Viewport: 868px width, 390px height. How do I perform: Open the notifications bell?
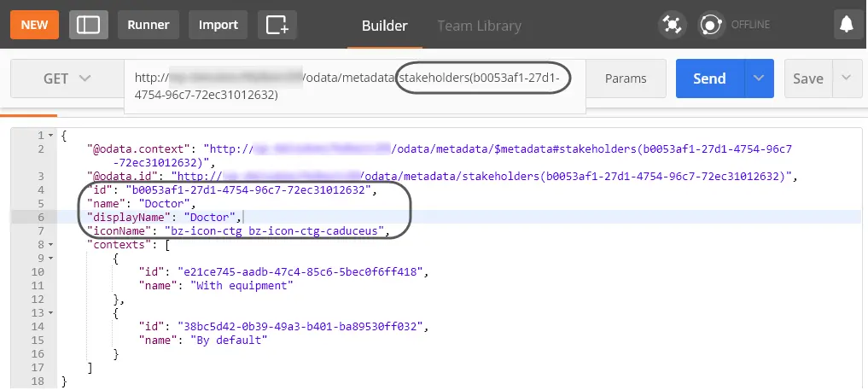tap(847, 25)
